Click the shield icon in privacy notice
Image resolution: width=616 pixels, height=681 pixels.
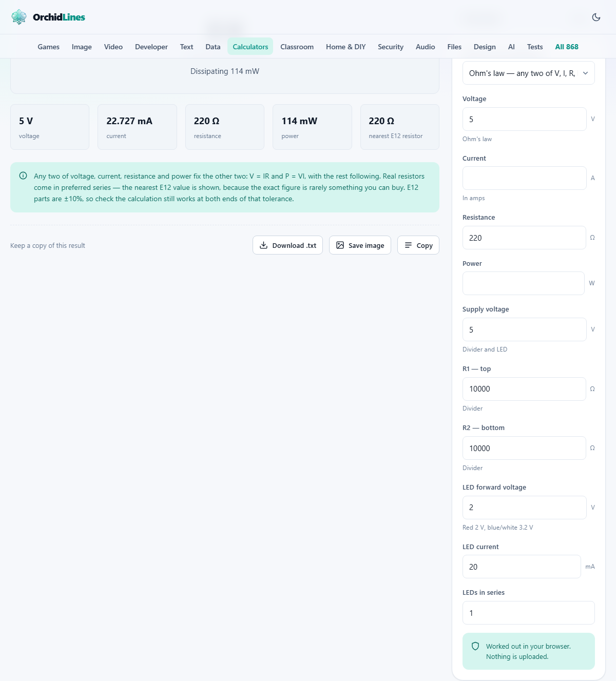(475, 646)
